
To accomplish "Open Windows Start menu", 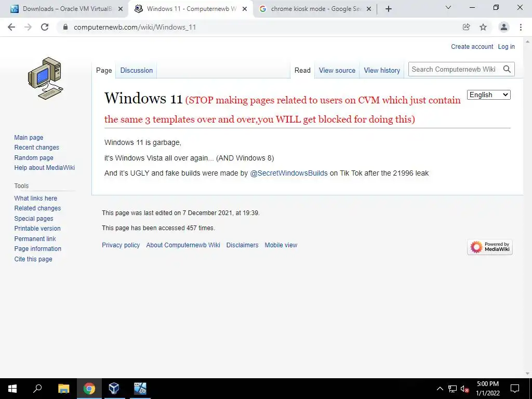I will click(x=12, y=389).
